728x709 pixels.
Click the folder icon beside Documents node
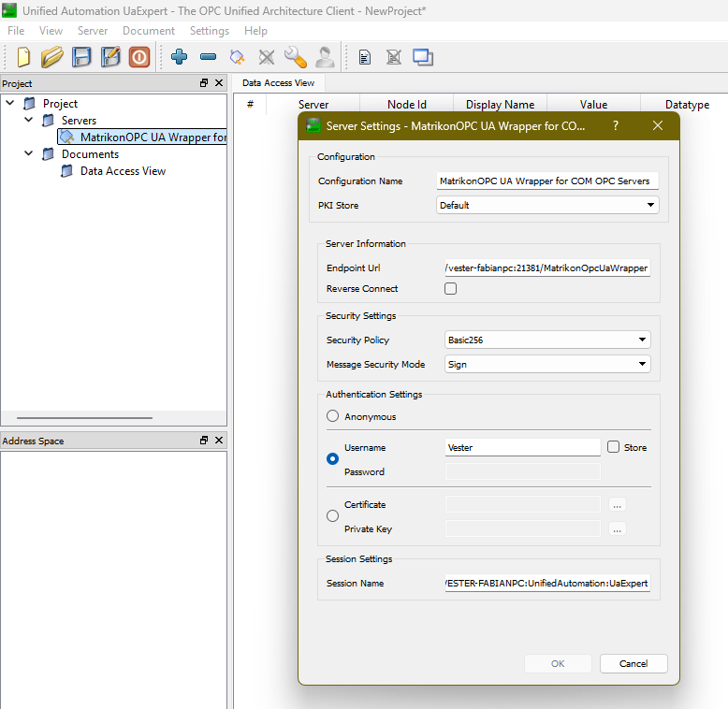click(x=49, y=154)
